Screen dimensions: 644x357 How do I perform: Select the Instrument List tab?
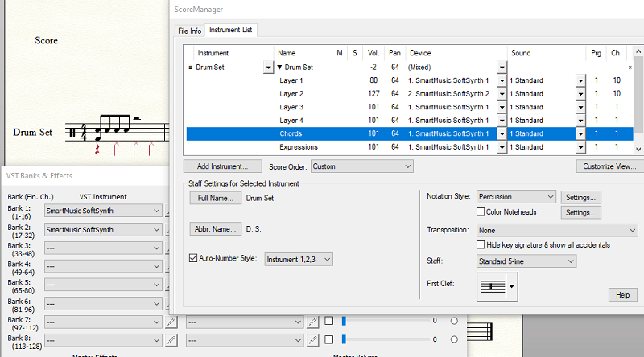click(230, 31)
